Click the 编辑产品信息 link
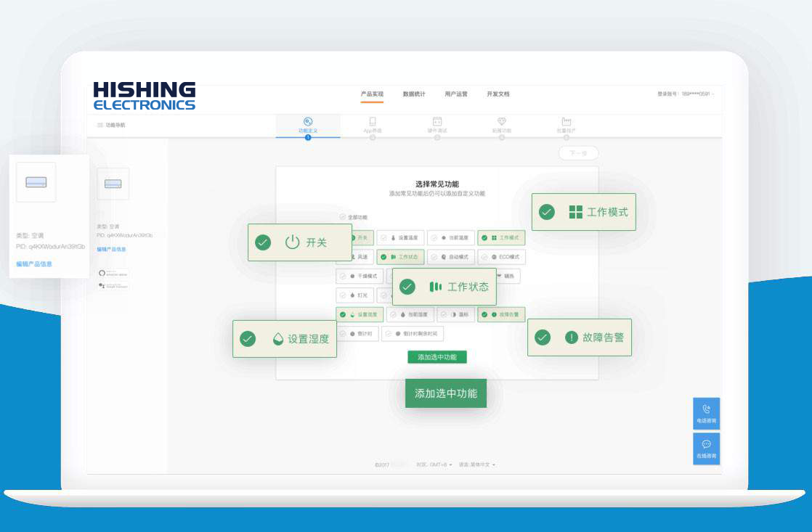The height and width of the screenshot is (532, 812). [x=35, y=264]
